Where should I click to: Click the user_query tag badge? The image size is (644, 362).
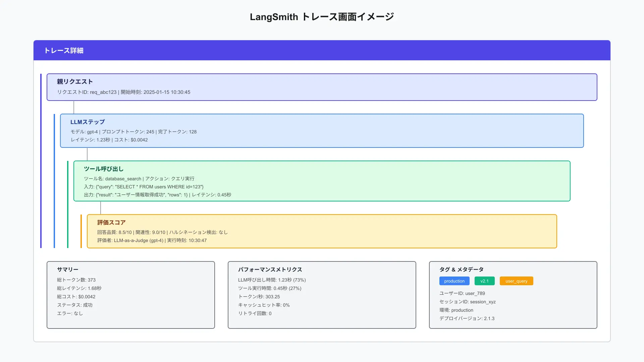point(516,281)
